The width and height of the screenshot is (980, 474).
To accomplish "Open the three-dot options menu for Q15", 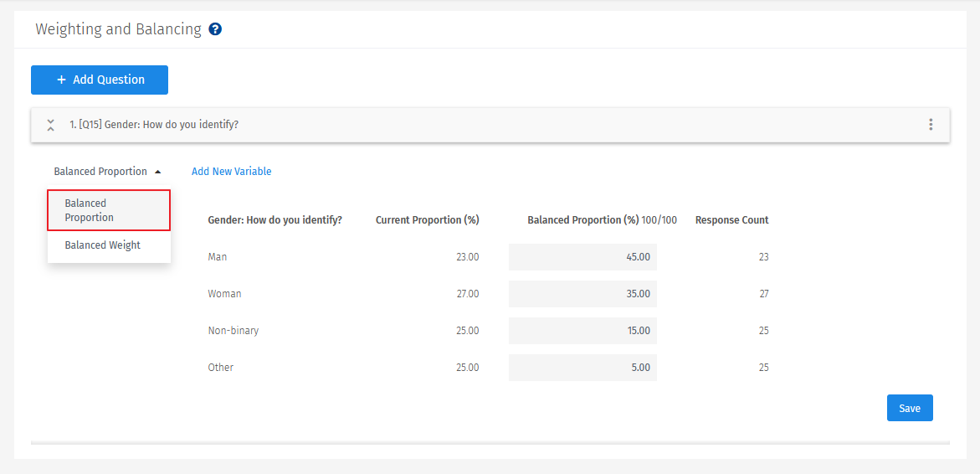I will coord(931,125).
